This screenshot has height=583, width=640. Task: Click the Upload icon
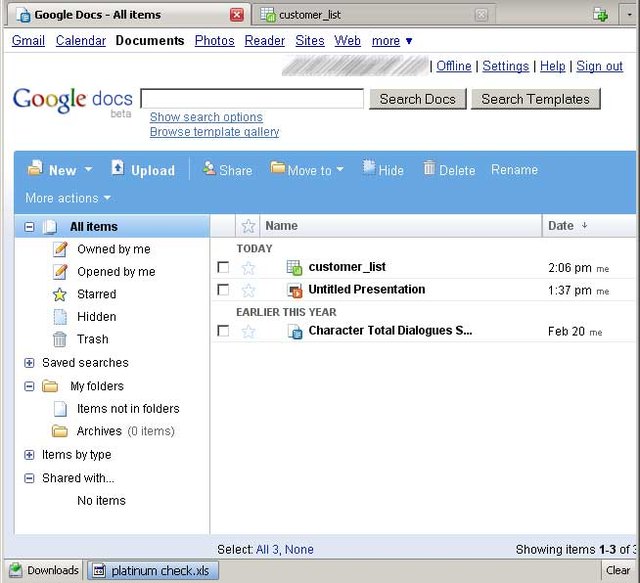(118, 168)
